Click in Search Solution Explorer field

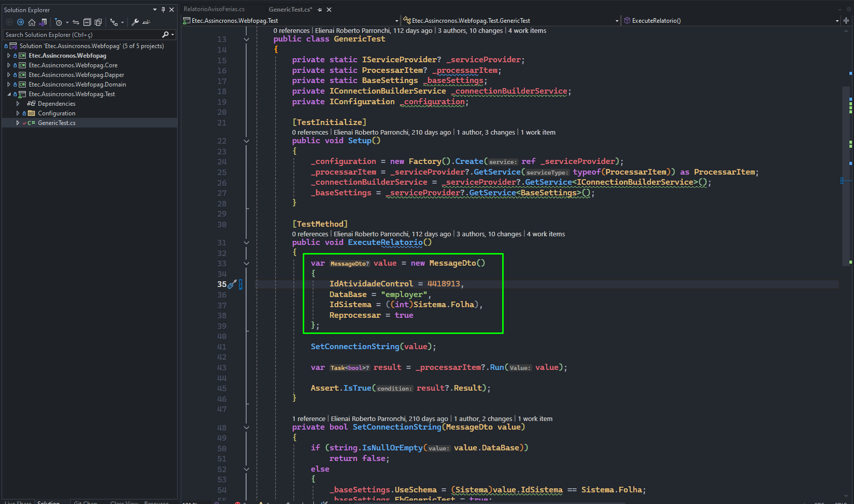click(x=83, y=35)
